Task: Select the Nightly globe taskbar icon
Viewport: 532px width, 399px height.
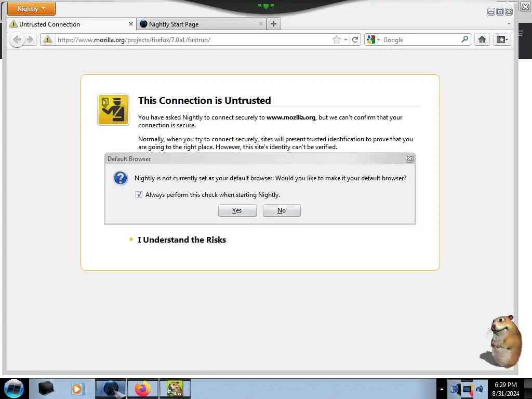Action: (111, 389)
